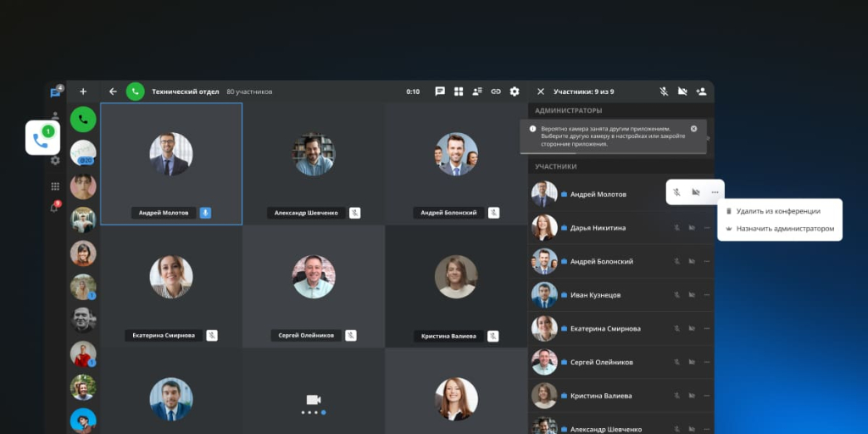Add a participant with the person-plus icon
The height and width of the screenshot is (434, 868).
pos(701,92)
